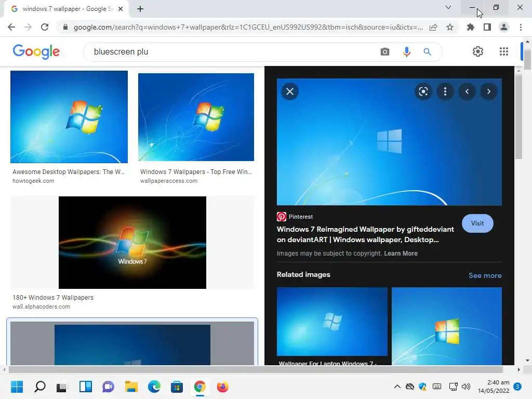Close the image preview panel
The width and height of the screenshot is (532, 399).
[290, 91]
